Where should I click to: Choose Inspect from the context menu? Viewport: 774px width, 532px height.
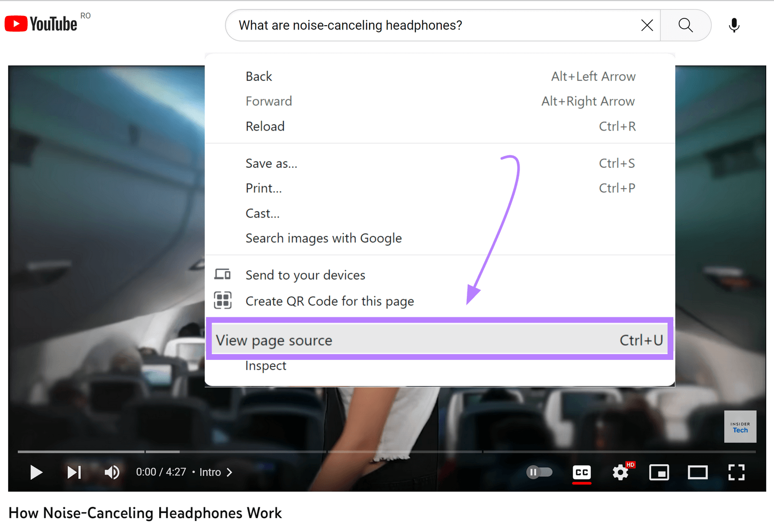(266, 366)
